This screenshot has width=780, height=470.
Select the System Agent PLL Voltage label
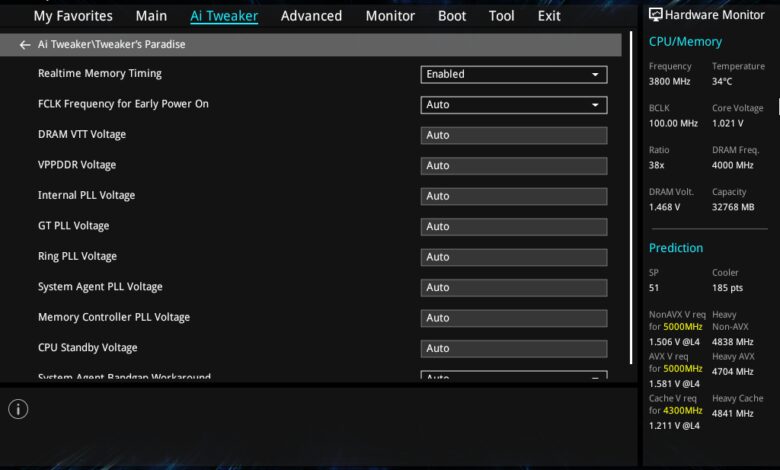[x=100, y=287]
